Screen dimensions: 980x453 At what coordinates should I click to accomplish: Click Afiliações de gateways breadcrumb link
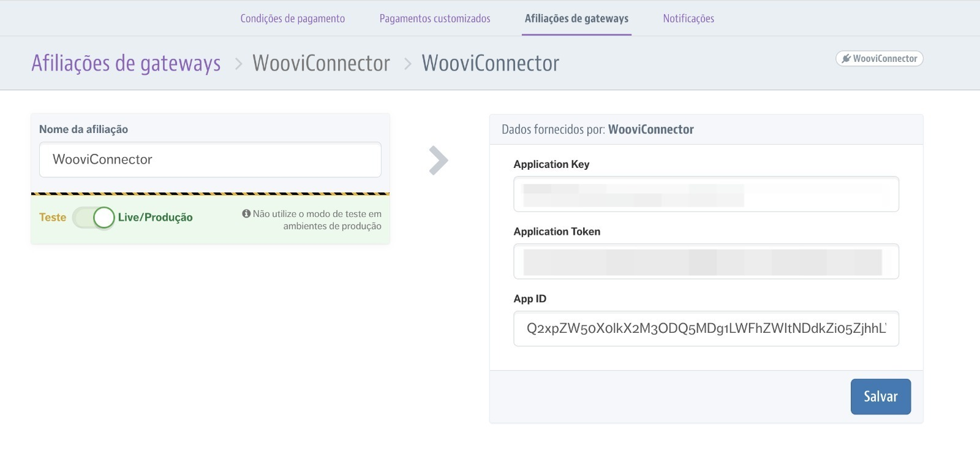[x=126, y=63]
